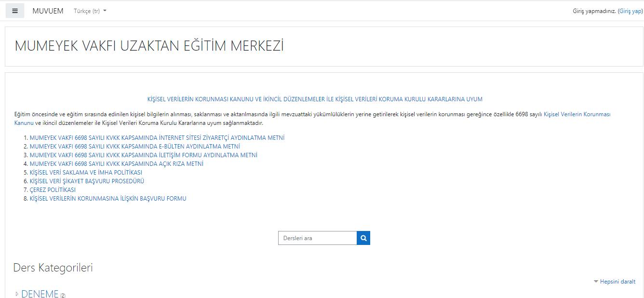The image size is (644, 298).
Task: Open the DENEME course category
Action: coord(40,294)
